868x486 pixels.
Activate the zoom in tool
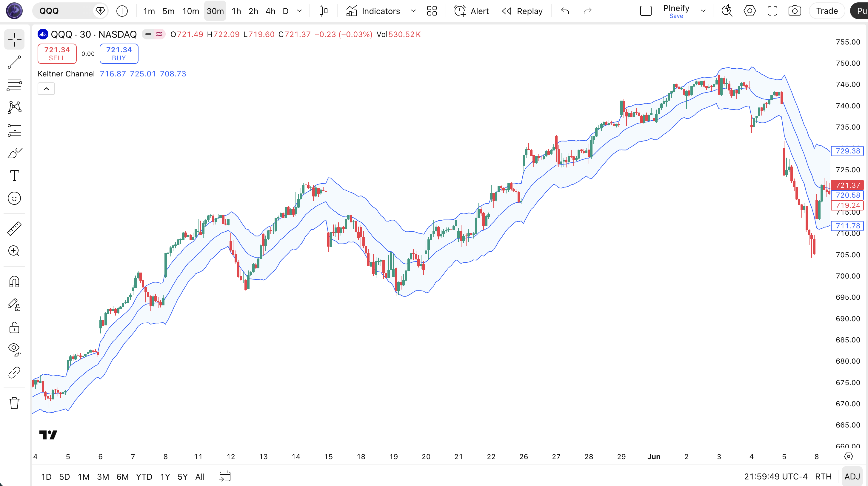[15, 251]
